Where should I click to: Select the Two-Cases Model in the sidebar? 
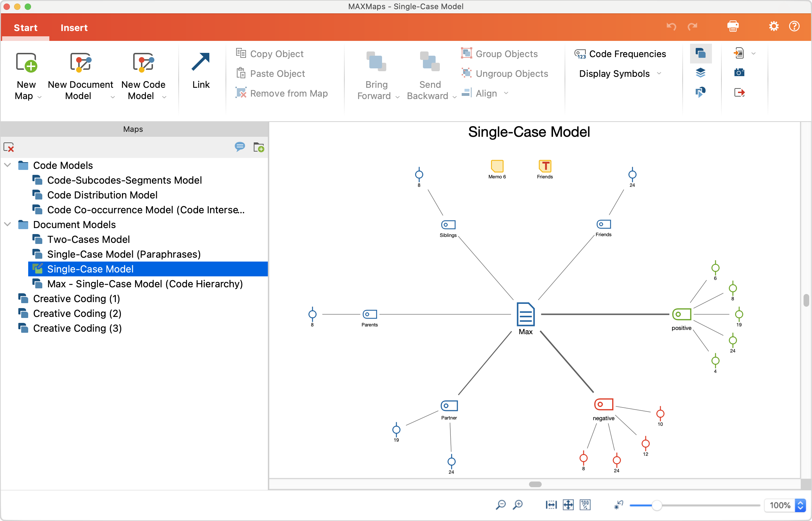(89, 239)
